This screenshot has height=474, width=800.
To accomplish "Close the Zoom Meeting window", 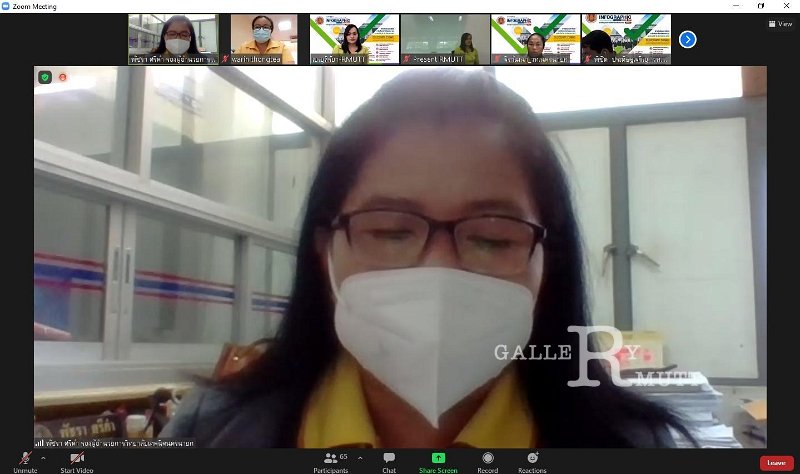I will (786, 6).
